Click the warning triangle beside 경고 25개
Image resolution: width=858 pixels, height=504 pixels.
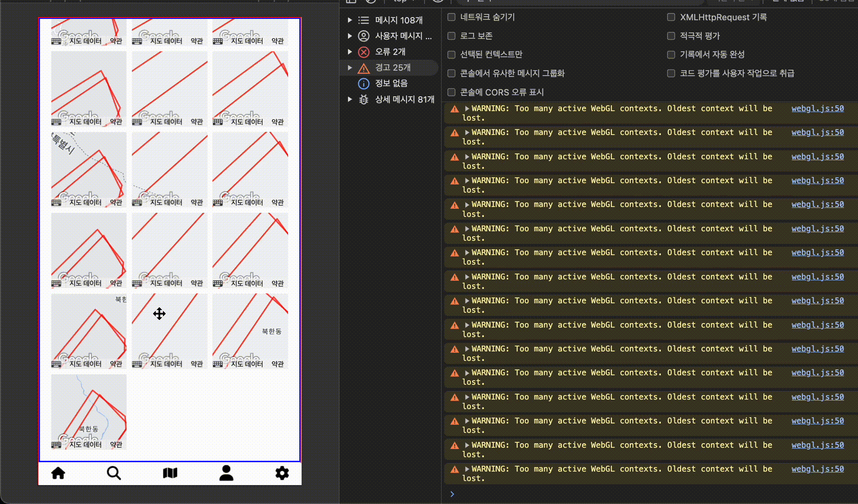coord(364,68)
